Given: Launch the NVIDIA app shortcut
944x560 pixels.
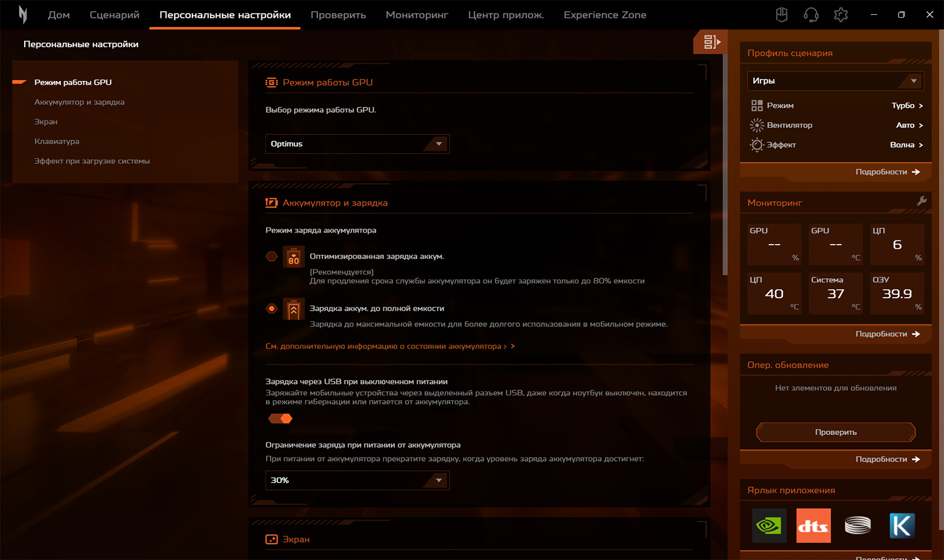Looking at the screenshot, I should (x=769, y=525).
